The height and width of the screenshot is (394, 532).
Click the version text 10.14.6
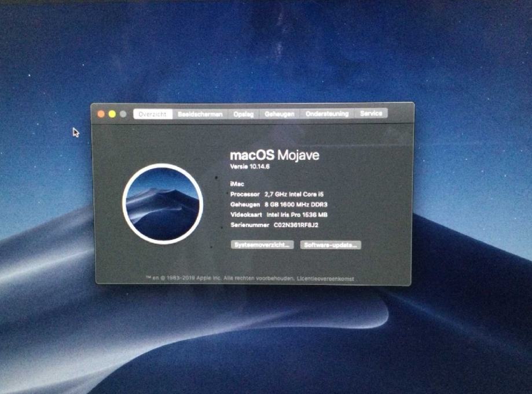(259, 166)
